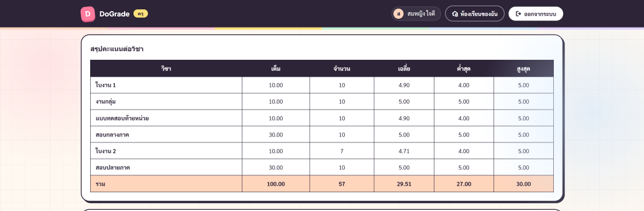Click the ต่ำสุด column header
This screenshot has width=644, height=211.
(464, 69)
